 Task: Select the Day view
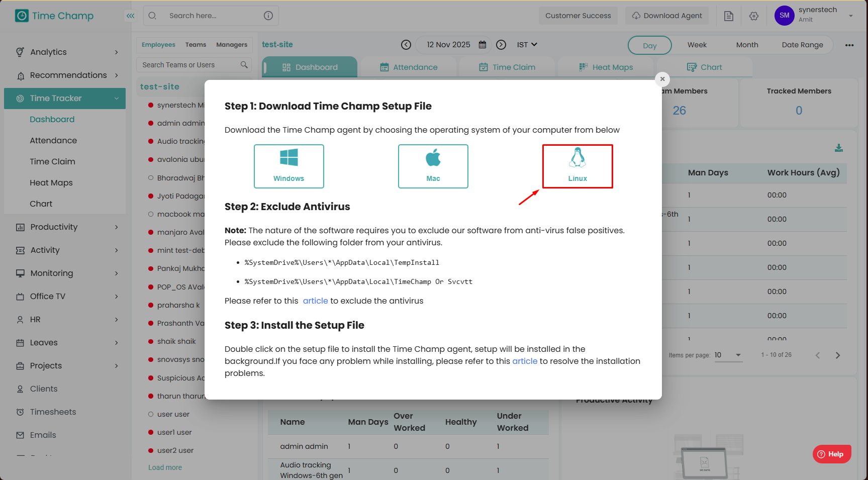tap(650, 45)
